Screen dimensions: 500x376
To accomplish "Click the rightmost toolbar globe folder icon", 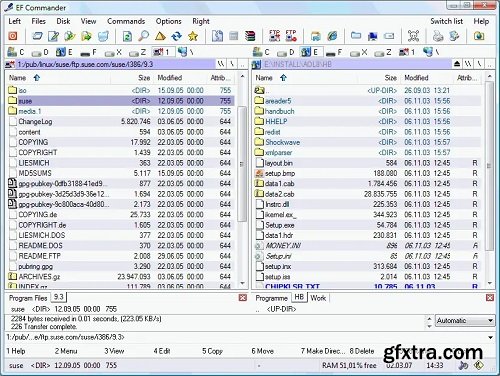I will pos(479,36).
